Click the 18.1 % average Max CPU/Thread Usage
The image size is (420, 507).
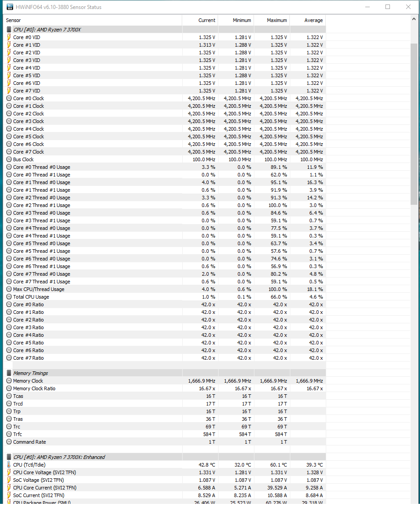[315, 289]
